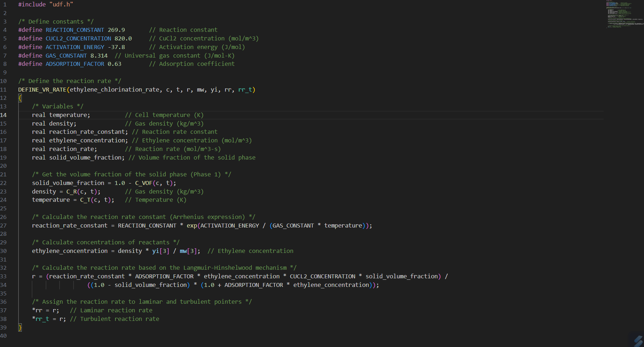Click the "udf.h" include string
The width and height of the screenshot is (644, 347).
[61, 4]
